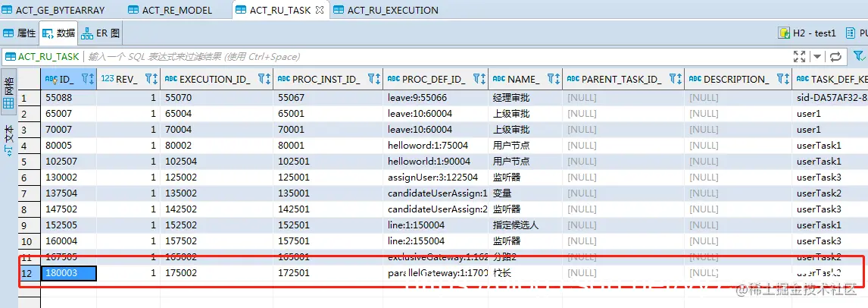Screen dimensions: 868x308
Task: Open filter and sort for PROC_DEF_ID_ column
Action: (x=480, y=79)
